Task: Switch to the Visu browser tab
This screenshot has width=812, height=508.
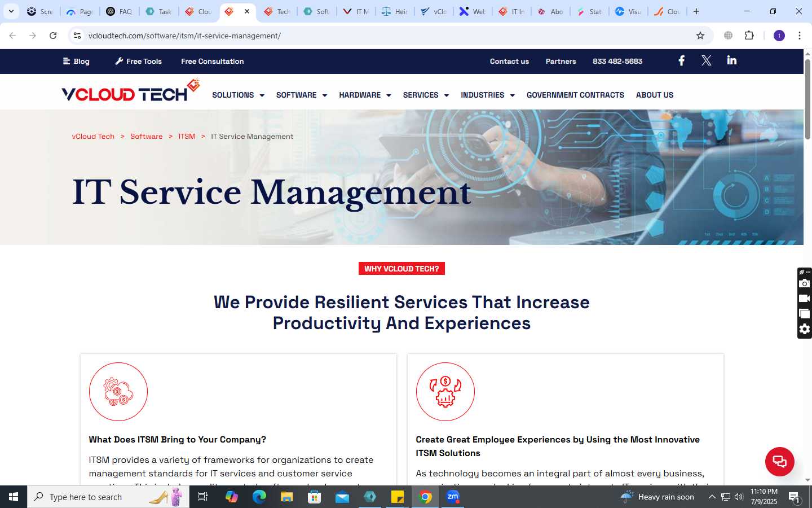Action: (628, 11)
